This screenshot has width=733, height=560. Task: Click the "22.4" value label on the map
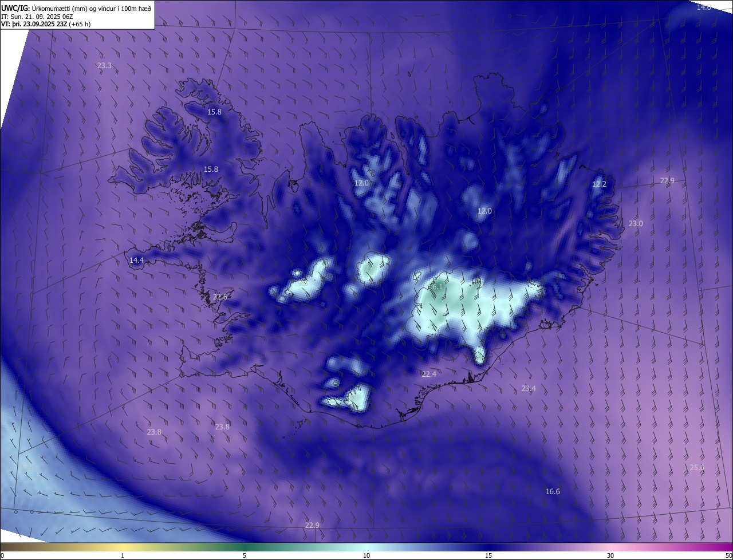pos(429,374)
